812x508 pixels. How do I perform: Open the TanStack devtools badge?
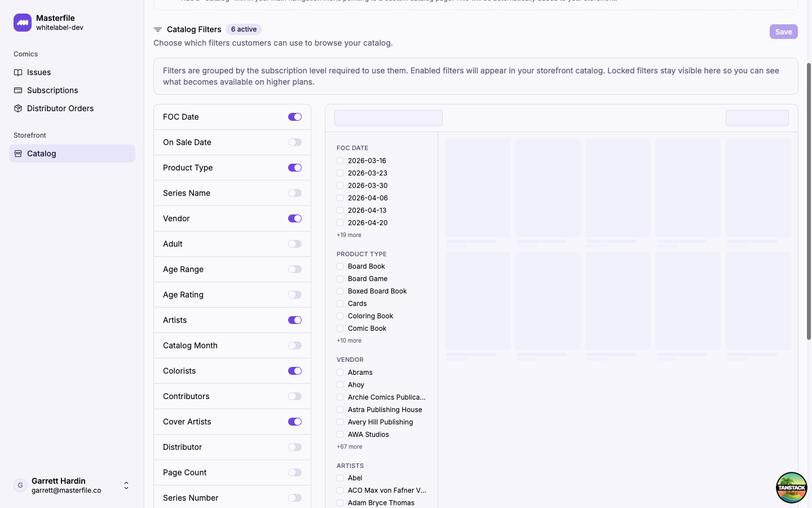pyautogui.click(x=792, y=488)
